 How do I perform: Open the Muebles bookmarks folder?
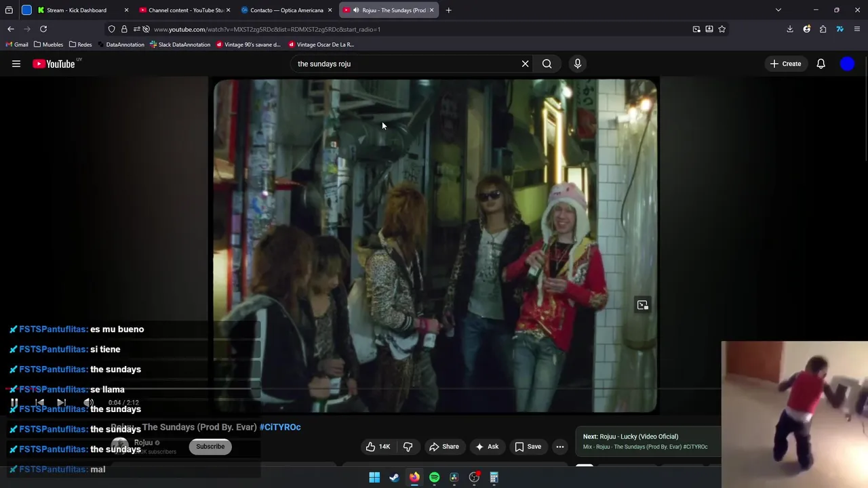coord(49,45)
